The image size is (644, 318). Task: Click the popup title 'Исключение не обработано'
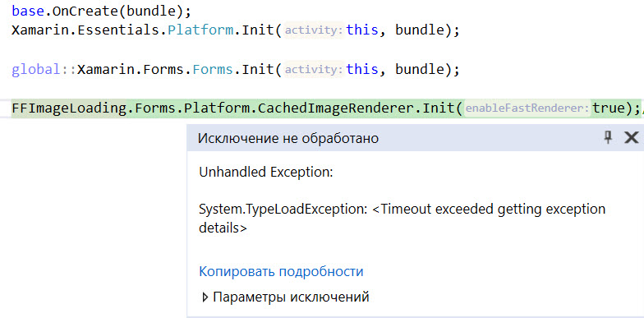pyautogui.click(x=287, y=138)
